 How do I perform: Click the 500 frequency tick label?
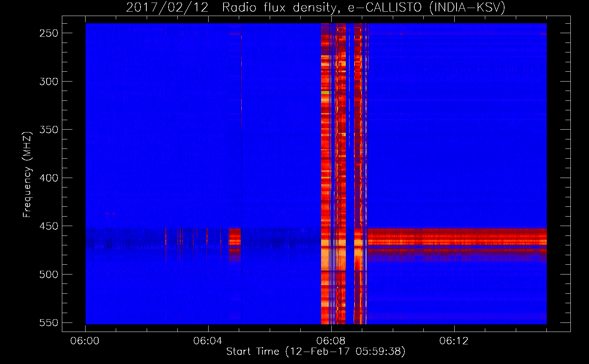(49, 274)
